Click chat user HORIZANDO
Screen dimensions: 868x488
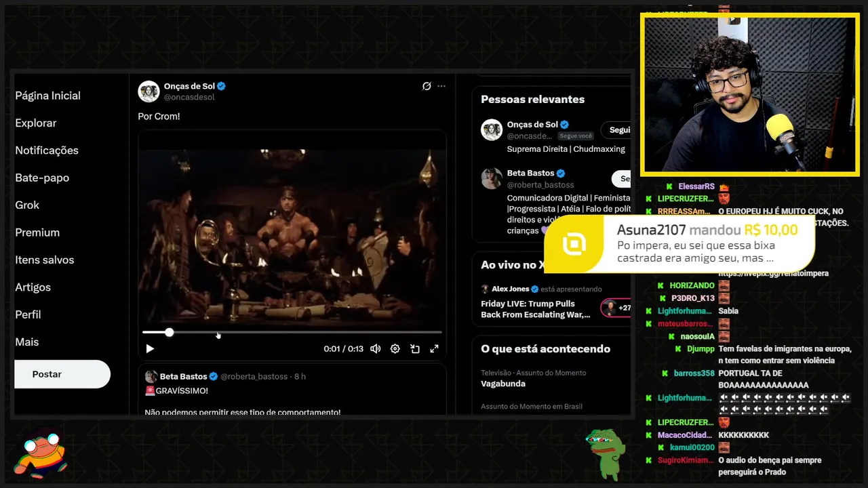click(692, 285)
